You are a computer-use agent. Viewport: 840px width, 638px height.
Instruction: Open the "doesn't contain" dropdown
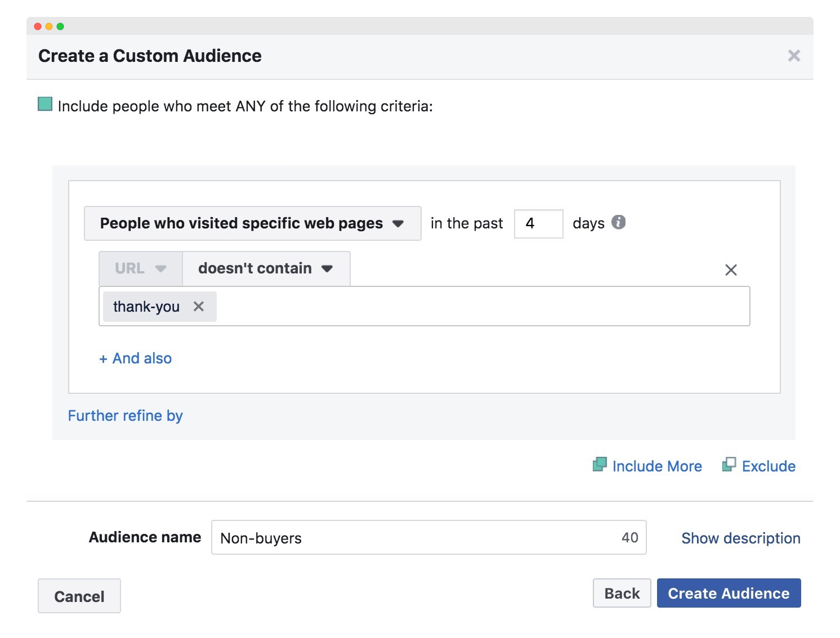coord(266,268)
